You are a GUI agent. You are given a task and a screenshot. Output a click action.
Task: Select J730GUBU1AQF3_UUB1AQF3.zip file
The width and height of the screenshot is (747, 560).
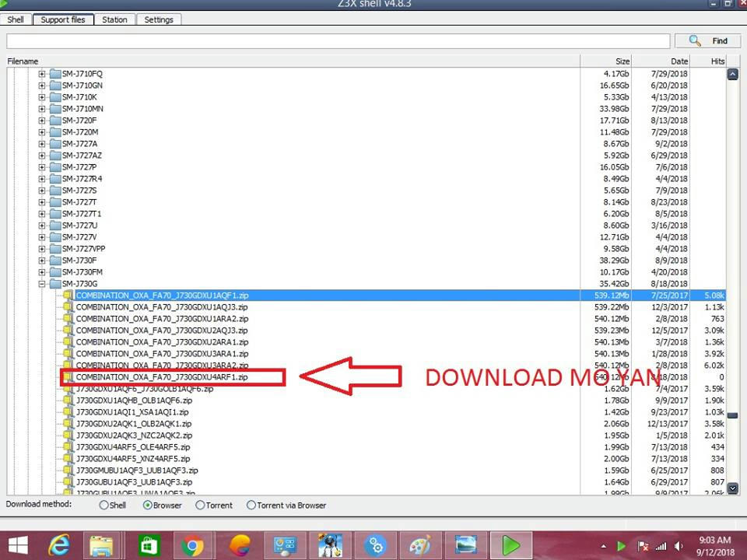point(135,482)
